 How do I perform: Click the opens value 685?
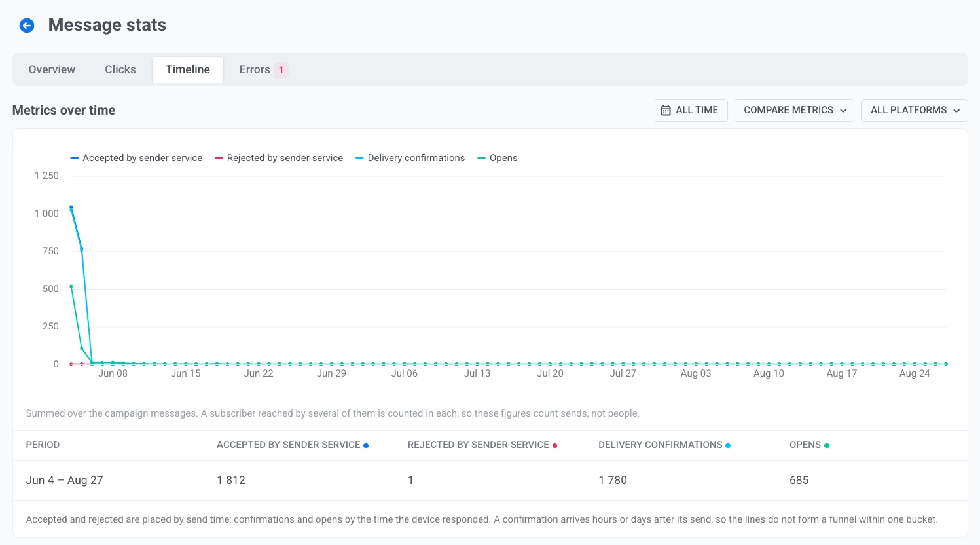point(799,480)
